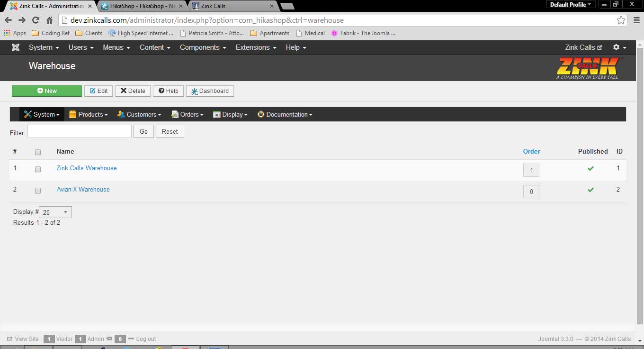This screenshot has width=644, height=349.
Task: Apply the filter with Go
Action: [143, 131]
